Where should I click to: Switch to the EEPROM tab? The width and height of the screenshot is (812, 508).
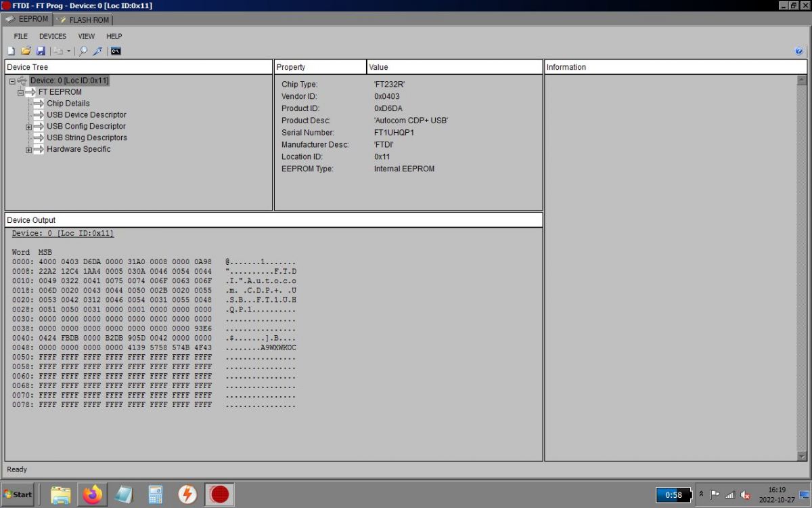(x=28, y=19)
